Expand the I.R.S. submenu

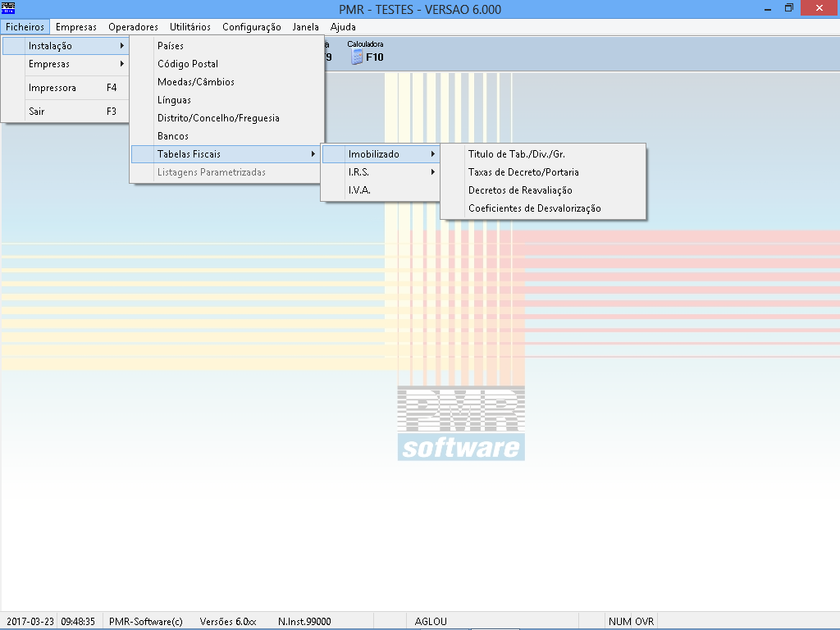tap(381, 172)
